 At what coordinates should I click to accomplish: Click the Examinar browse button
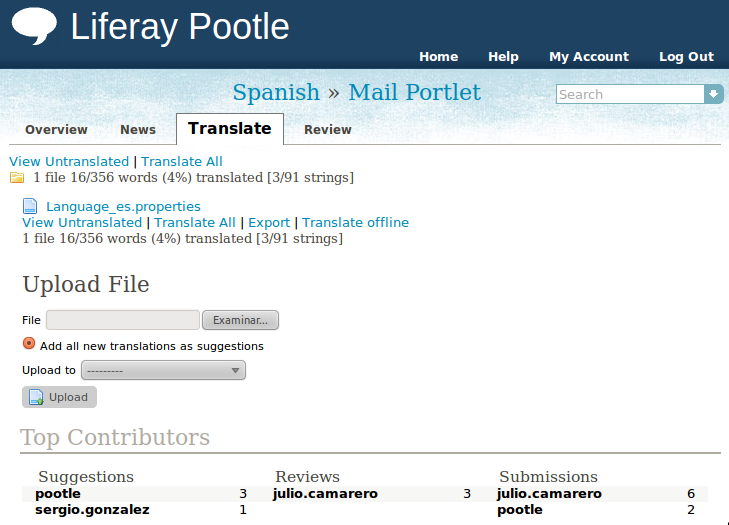pyautogui.click(x=240, y=320)
